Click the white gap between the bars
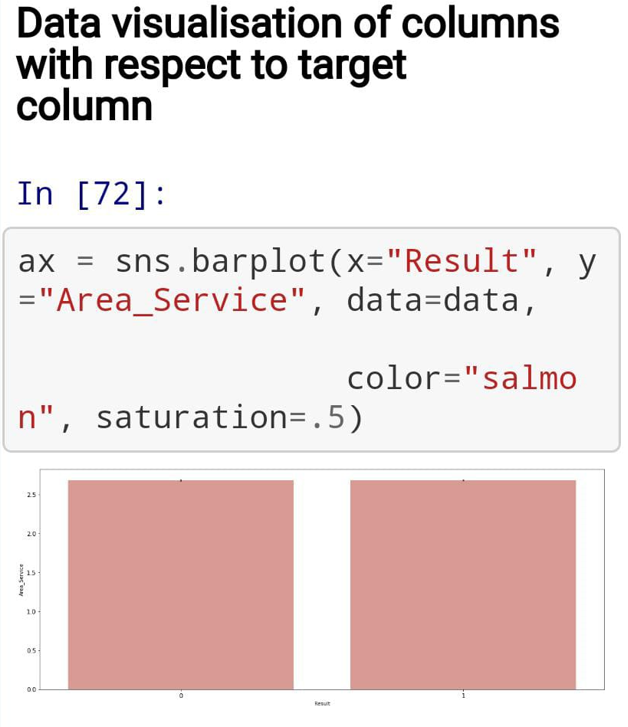 (322, 585)
